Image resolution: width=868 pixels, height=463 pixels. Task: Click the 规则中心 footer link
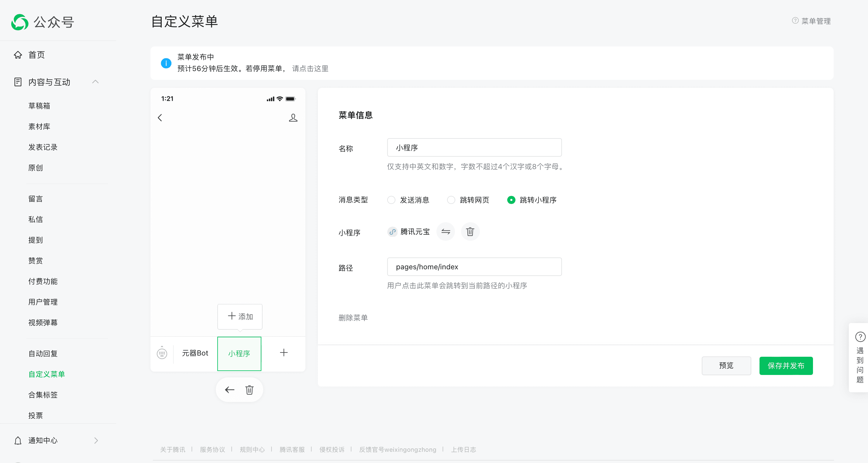pos(252,450)
